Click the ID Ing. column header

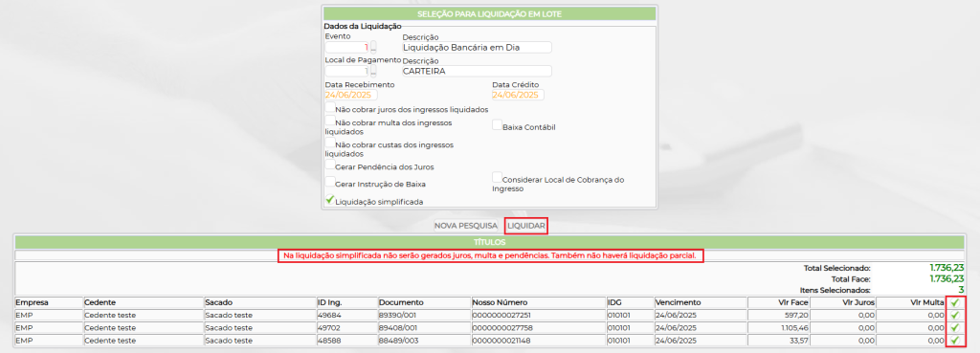point(346,302)
